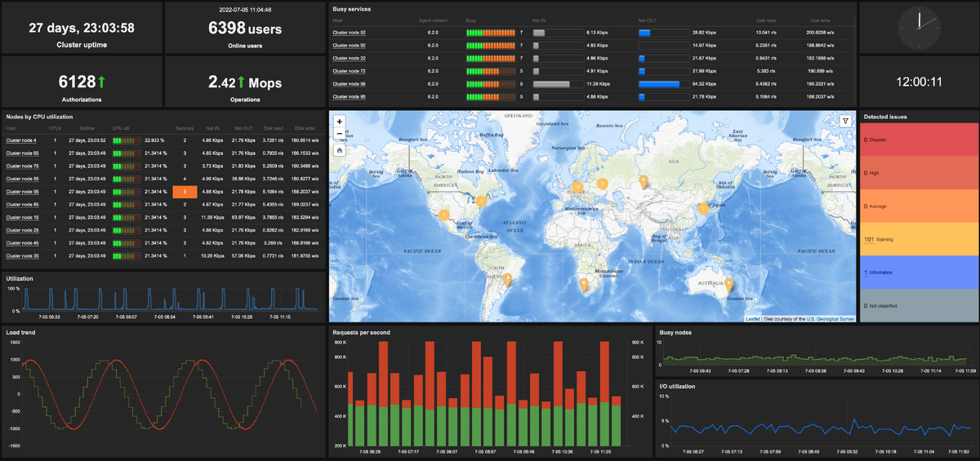Select the Average severity block

coord(918,206)
